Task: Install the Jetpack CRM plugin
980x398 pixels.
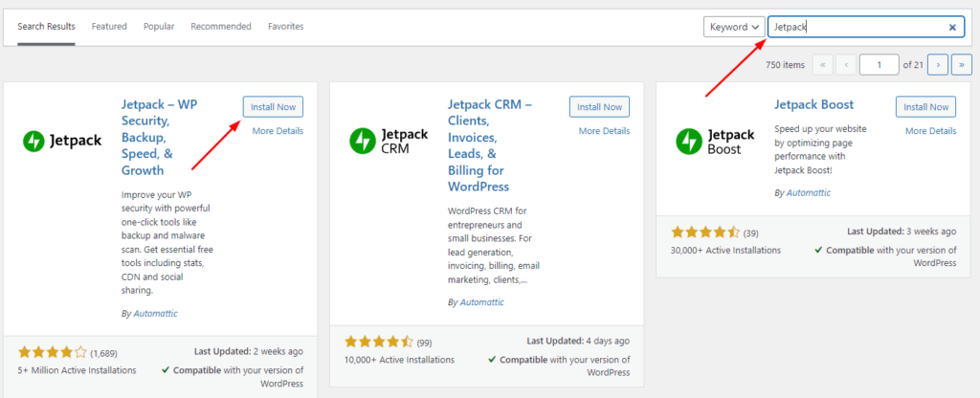Action: [599, 107]
